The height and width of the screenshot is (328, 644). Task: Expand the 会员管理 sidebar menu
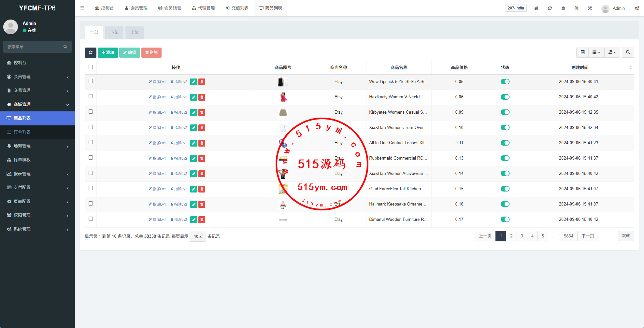point(37,77)
